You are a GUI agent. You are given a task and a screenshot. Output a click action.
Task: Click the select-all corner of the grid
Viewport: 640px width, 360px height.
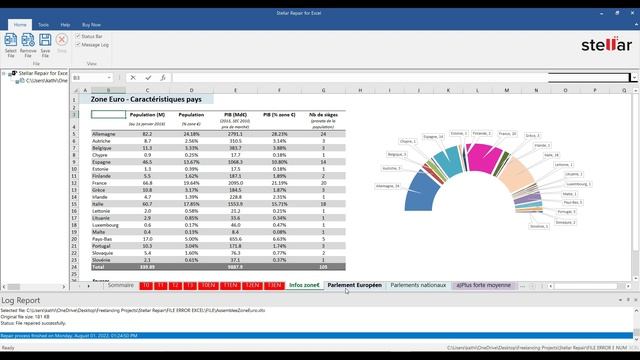(76, 90)
